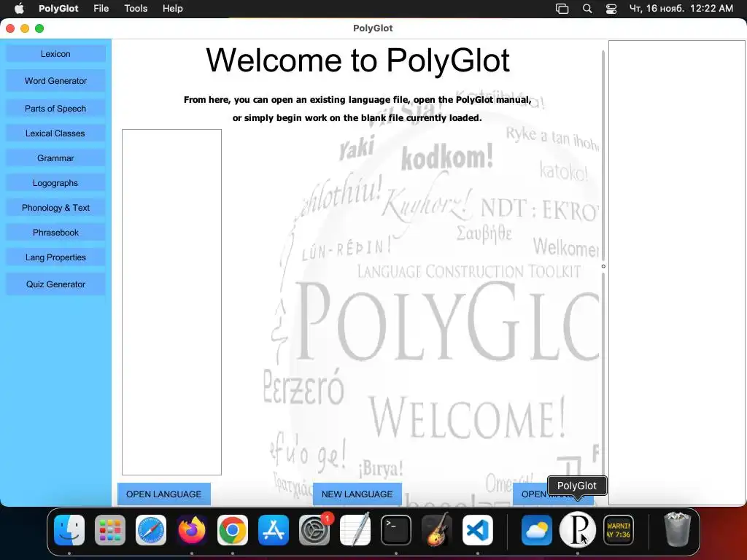Open System Preferences in the dock

314,530
